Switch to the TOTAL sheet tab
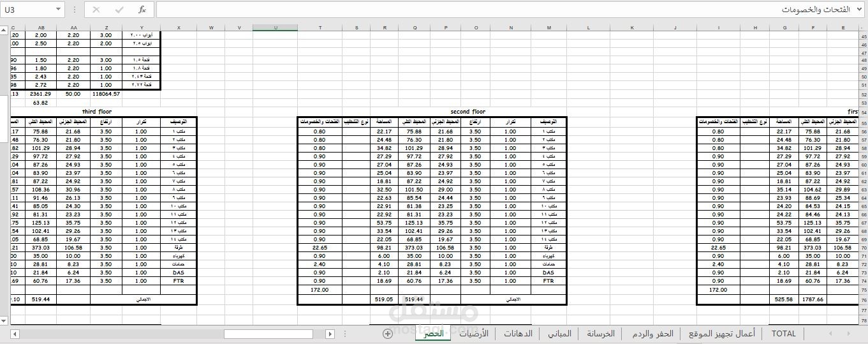This screenshot has width=868, height=344. (x=783, y=334)
